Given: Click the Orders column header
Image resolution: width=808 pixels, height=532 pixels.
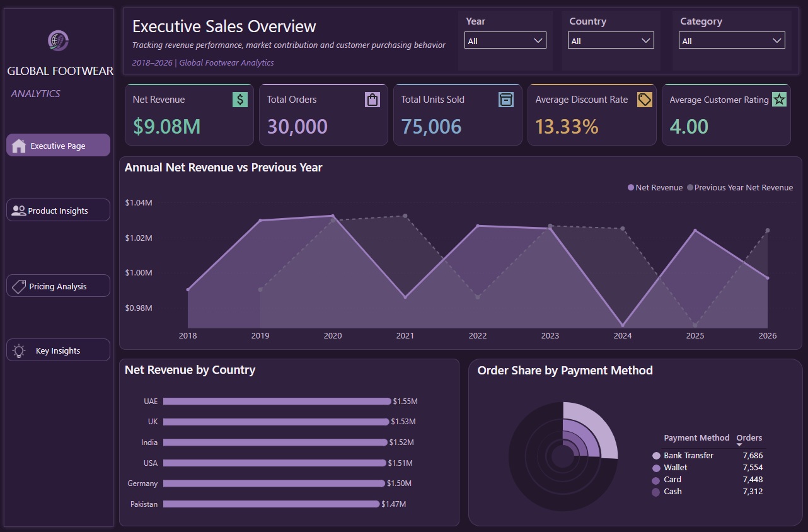Looking at the screenshot, I should click(749, 438).
